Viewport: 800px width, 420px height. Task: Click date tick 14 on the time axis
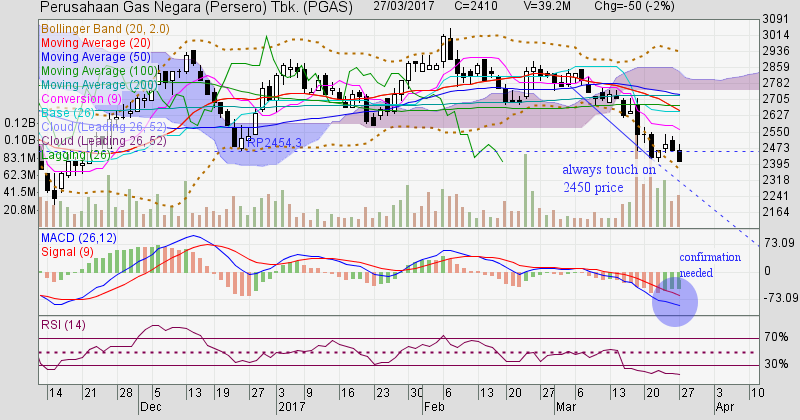(x=56, y=393)
